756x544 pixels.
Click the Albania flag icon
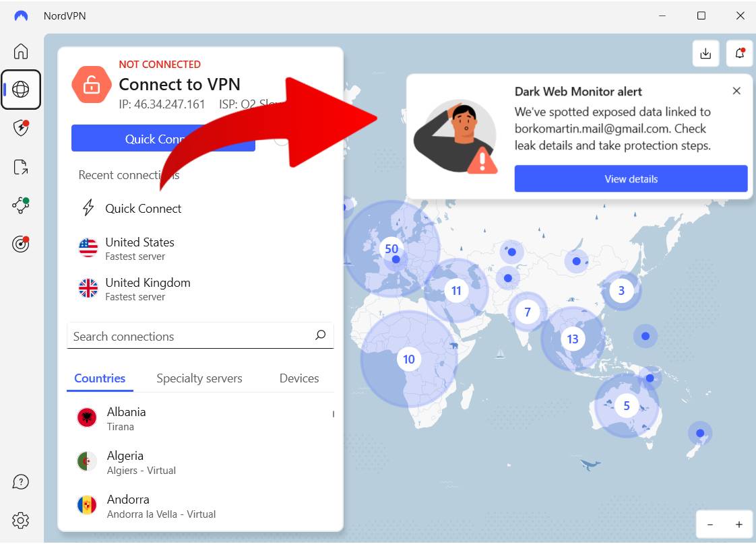click(87, 417)
